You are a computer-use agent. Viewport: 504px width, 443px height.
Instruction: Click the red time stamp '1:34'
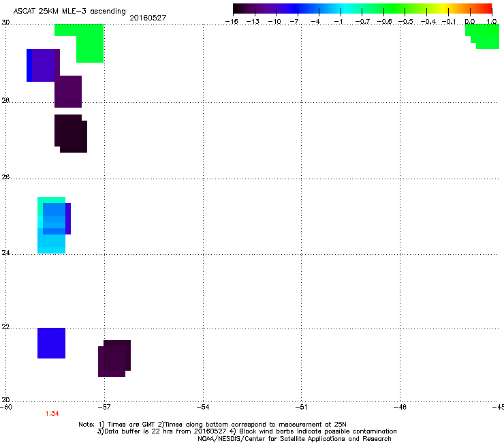pos(52,414)
